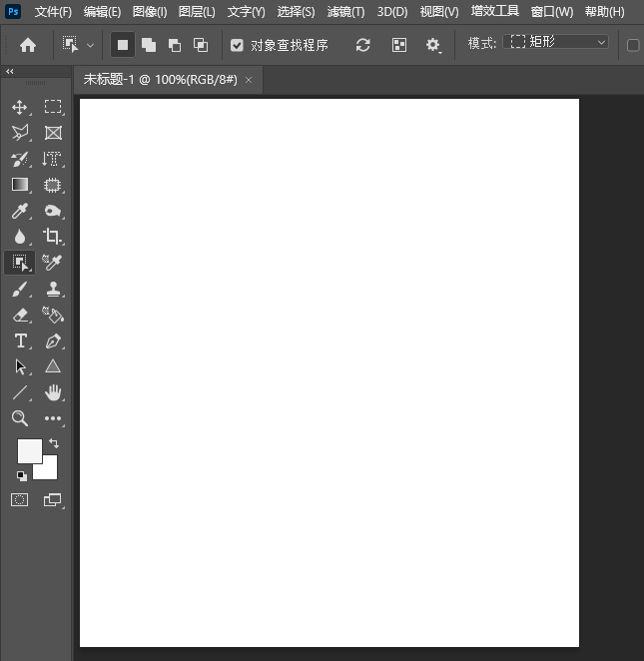The image size is (644, 661).
Task: Reset to default black and white colors
Action: pos(22,476)
